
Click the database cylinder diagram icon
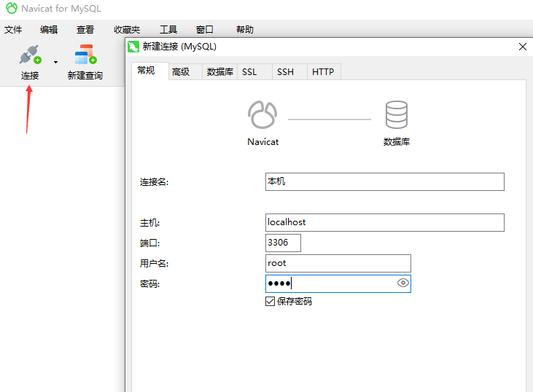coord(397,115)
